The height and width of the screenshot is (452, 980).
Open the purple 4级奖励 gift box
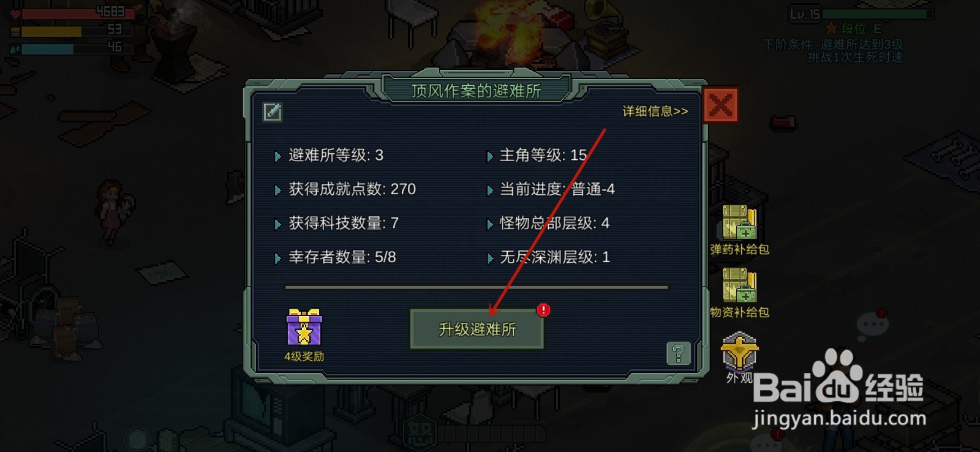pyautogui.click(x=304, y=328)
